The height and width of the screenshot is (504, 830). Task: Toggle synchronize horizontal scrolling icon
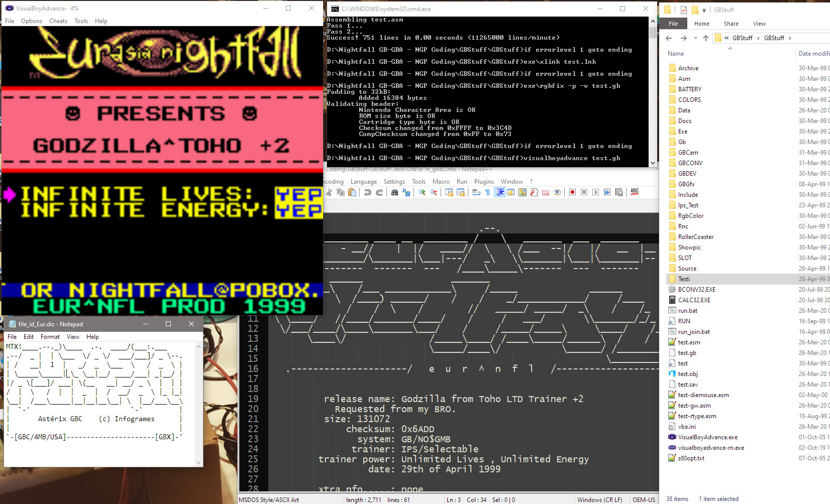461,192
